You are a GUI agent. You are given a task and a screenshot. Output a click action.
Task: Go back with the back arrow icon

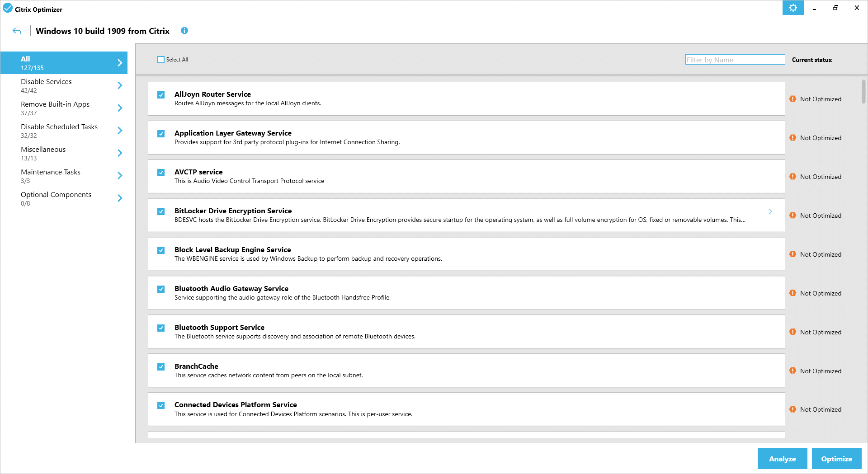pyautogui.click(x=17, y=31)
